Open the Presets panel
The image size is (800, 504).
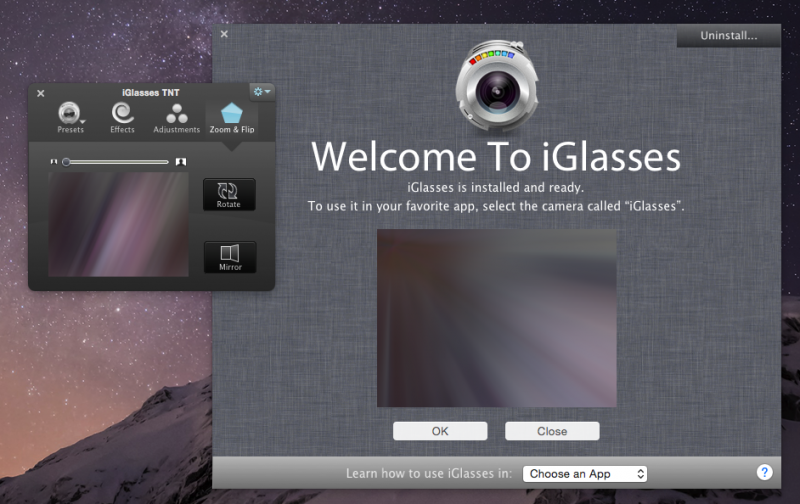[70, 117]
